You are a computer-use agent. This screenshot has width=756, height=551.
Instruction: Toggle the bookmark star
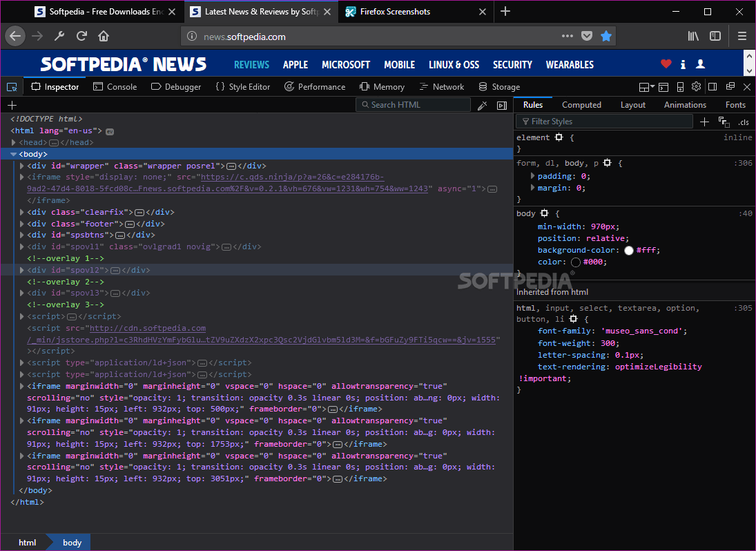[x=606, y=36]
